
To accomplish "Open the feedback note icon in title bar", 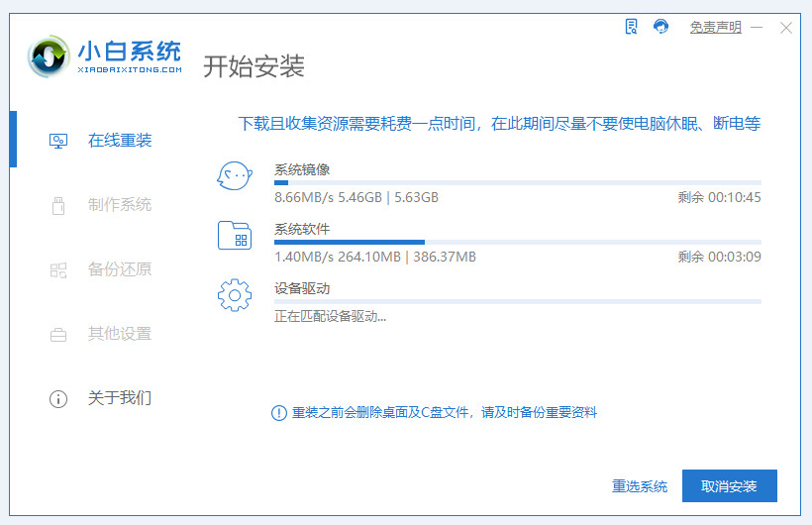I will 632,27.
